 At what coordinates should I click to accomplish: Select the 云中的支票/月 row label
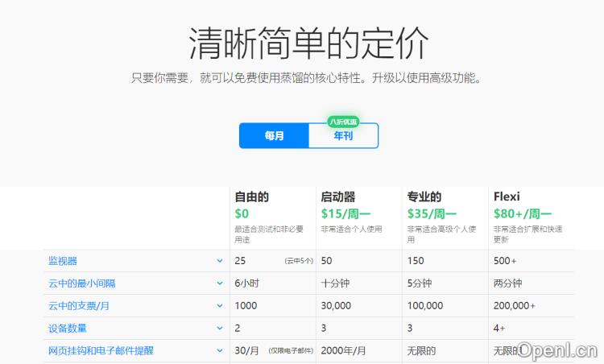tap(79, 306)
